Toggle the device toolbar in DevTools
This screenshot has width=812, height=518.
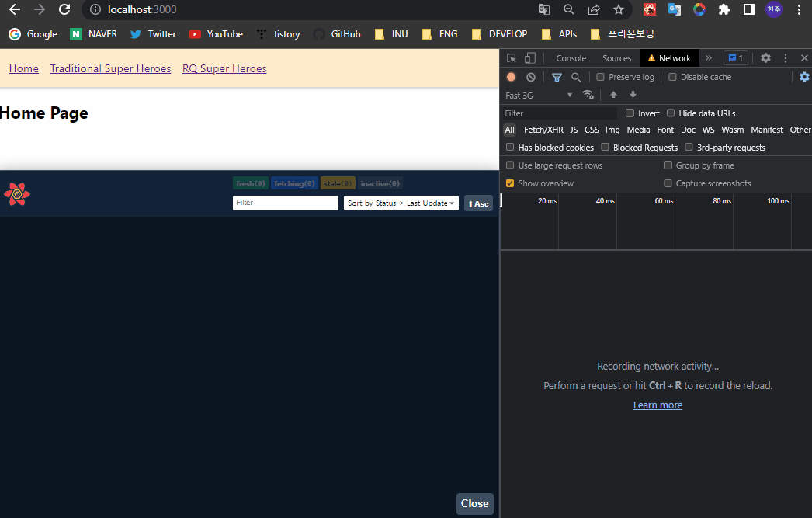coord(529,58)
